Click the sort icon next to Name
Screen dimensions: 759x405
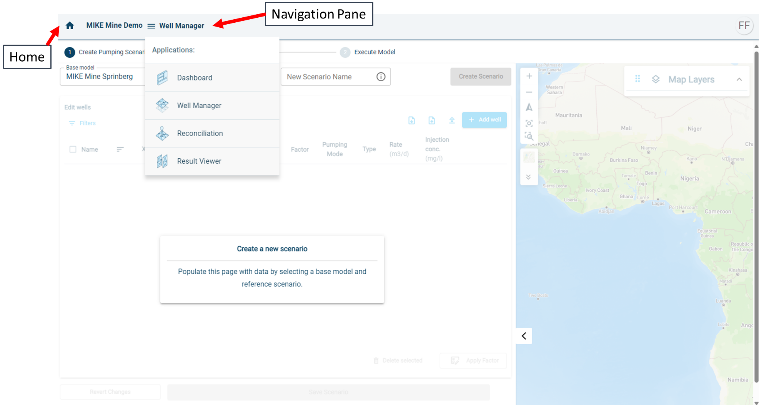click(120, 150)
